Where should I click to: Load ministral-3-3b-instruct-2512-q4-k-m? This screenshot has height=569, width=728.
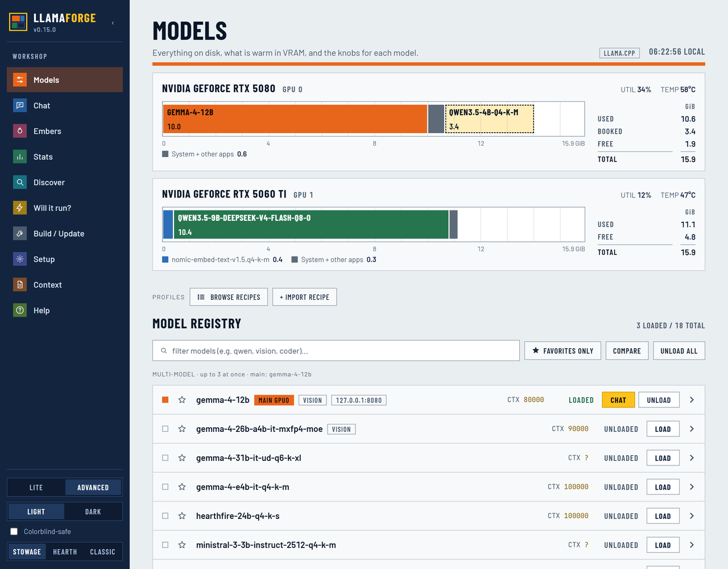tap(663, 545)
